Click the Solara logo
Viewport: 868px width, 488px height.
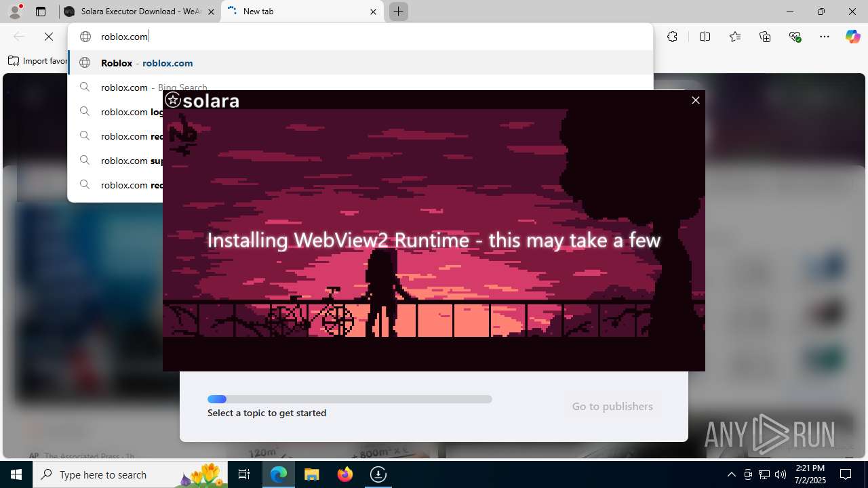point(202,101)
